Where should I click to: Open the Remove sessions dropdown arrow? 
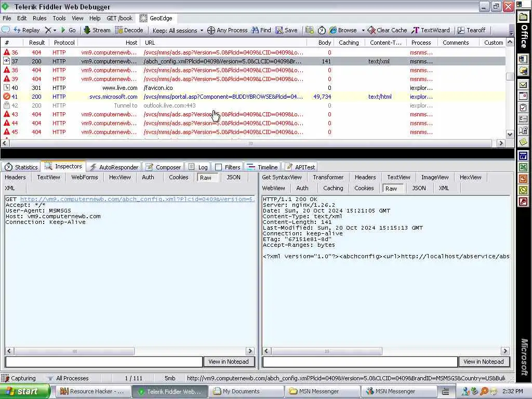55,31
